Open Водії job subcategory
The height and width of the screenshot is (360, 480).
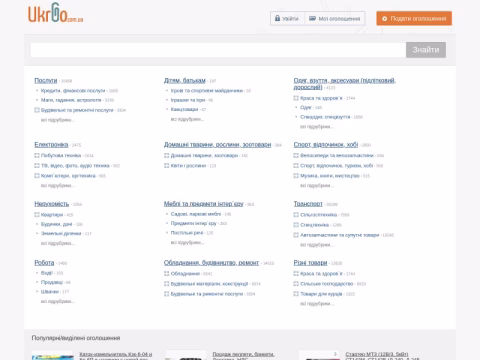coord(47,273)
